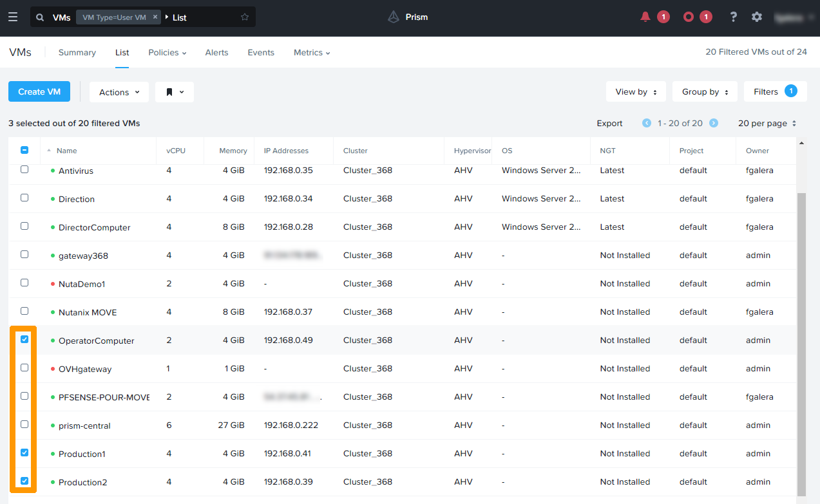This screenshot has width=820, height=504.
Task: Toggle the select-all checkbox in the header
Action: coord(24,149)
